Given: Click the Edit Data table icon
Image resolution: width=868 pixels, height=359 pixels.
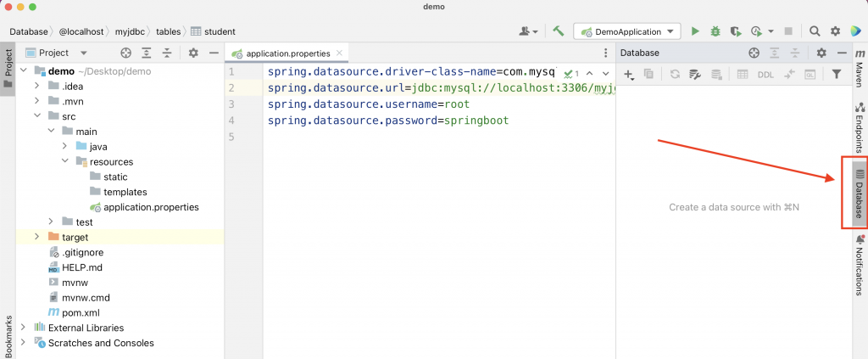Looking at the screenshot, I should point(743,74).
